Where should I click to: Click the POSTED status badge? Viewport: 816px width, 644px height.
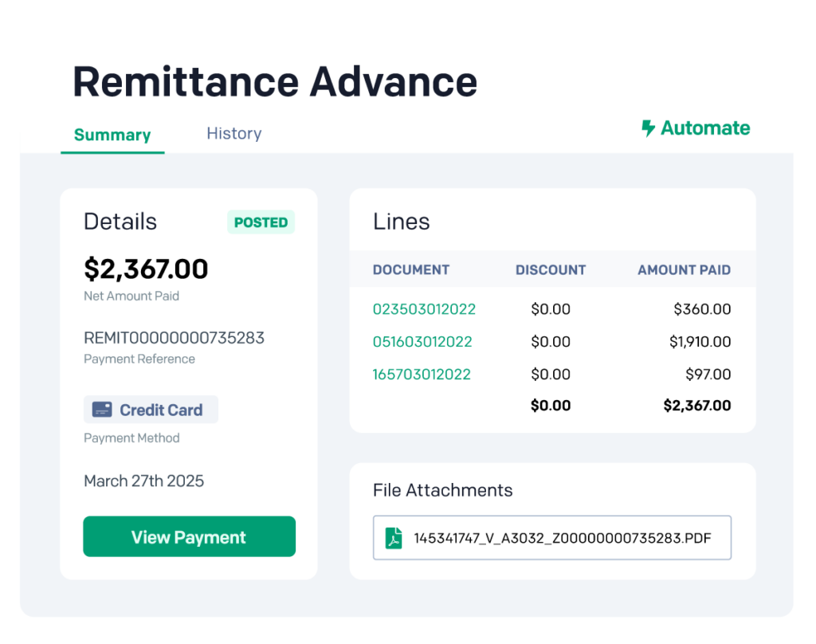(261, 222)
